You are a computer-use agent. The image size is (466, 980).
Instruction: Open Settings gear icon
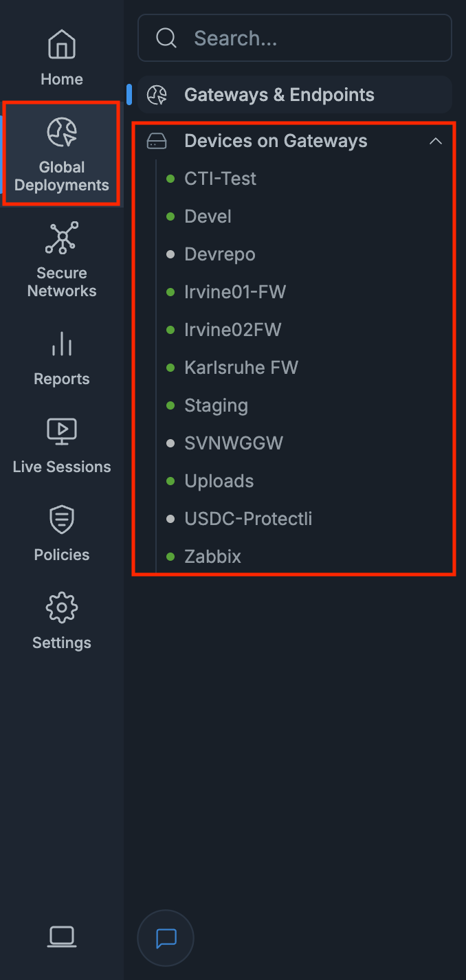click(x=62, y=608)
